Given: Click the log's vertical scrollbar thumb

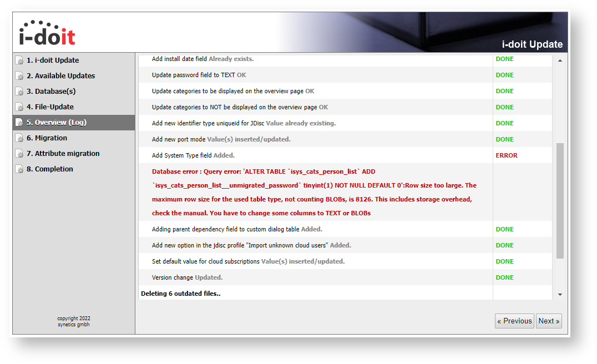Looking at the screenshot, I should click(559, 200).
